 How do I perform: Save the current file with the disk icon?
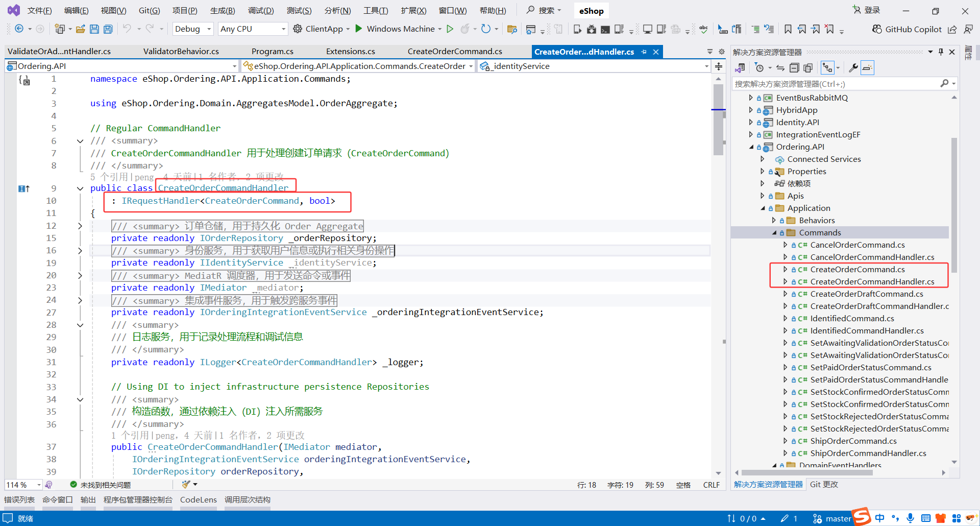click(94, 29)
